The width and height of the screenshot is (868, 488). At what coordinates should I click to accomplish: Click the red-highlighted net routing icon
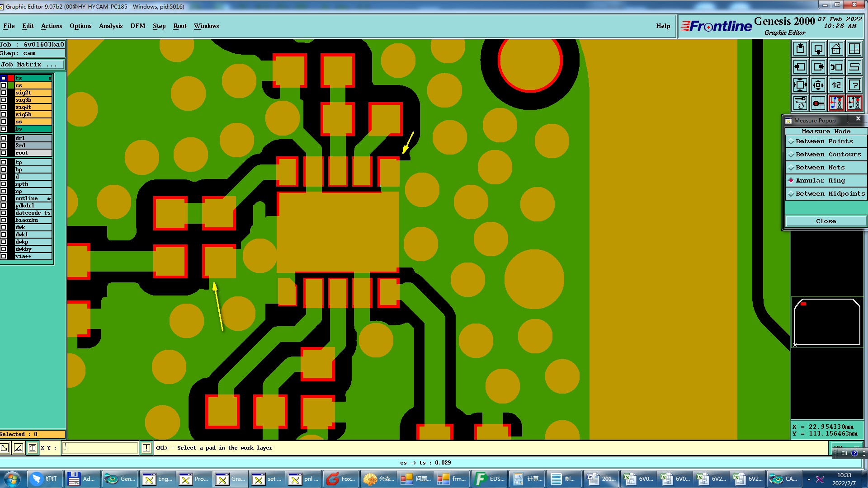point(836,103)
